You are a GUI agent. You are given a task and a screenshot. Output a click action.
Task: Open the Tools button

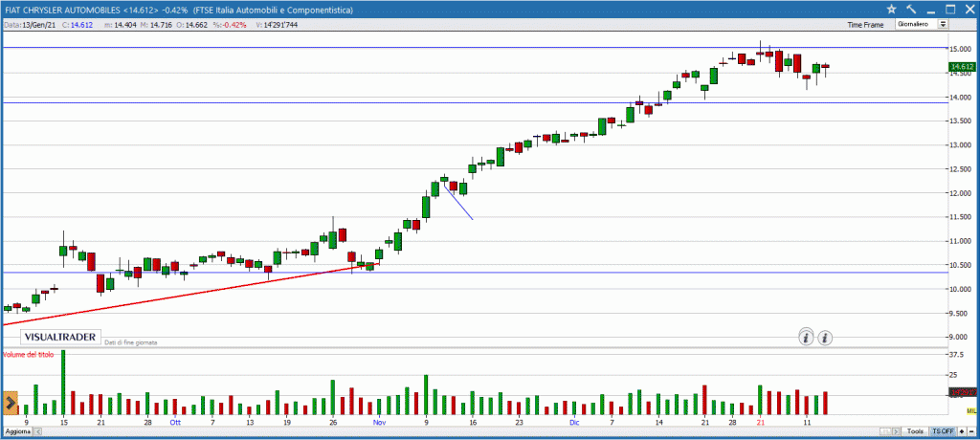point(915,431)
